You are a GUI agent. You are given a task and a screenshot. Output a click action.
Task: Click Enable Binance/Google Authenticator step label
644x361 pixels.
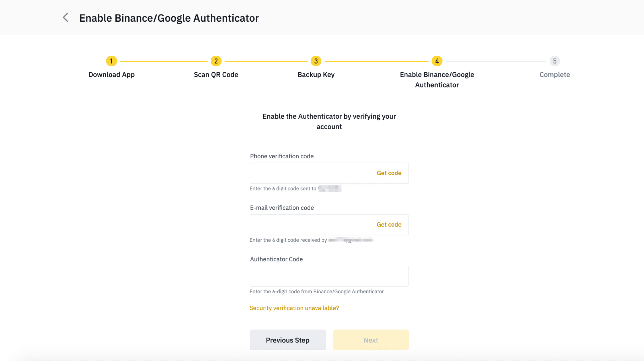coord(437,80)
